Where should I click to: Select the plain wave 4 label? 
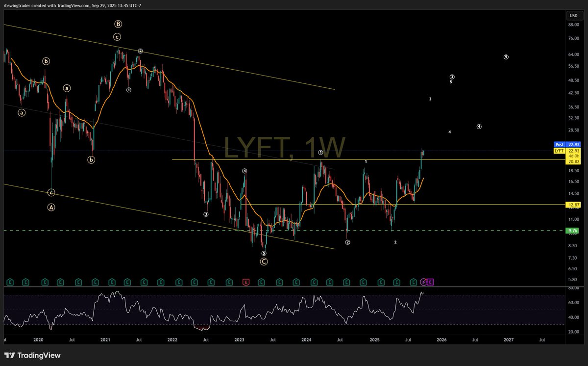pyautogui.click(x=450, y=132)
